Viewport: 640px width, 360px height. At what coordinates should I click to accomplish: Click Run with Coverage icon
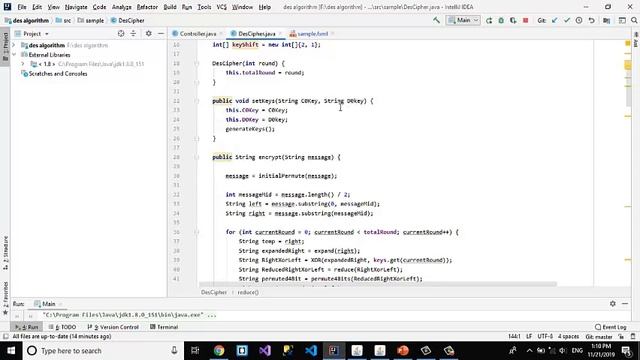513,20
